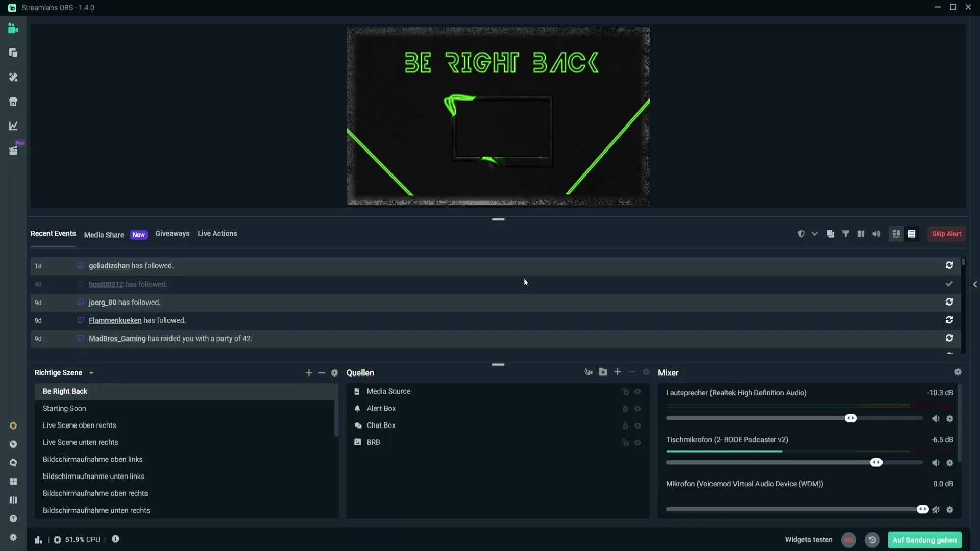Open the replay buffer button
This screenshot has height=551, width=980.
872,540
